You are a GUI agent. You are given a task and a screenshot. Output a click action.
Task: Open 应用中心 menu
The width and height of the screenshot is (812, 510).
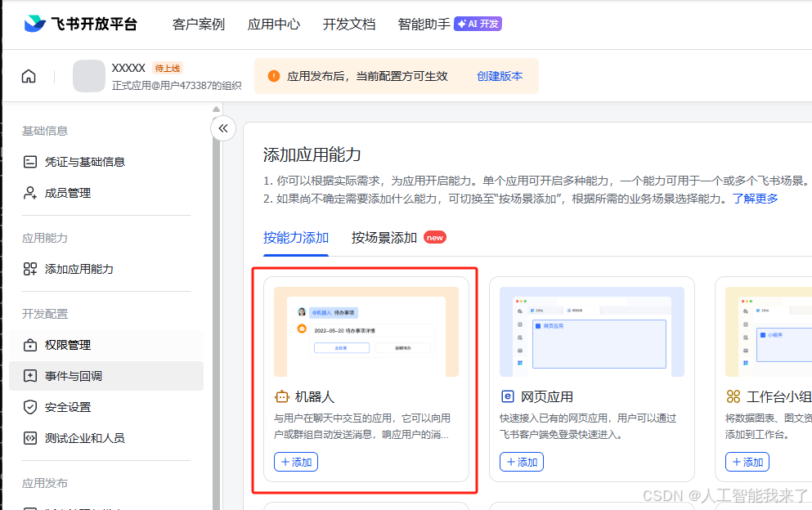[x=273, y=25]
